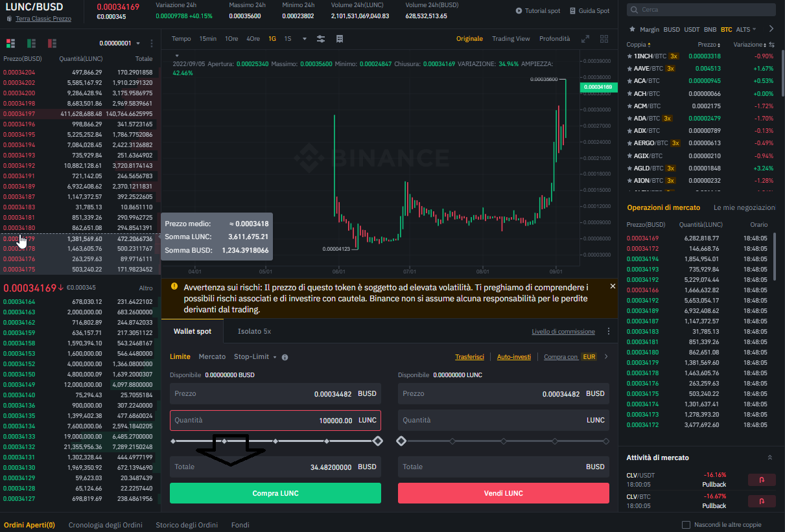The width and height of the screenshot is (785, 532).
Task: Toggle favorites filter star in pair list
Action: point(632,29)
